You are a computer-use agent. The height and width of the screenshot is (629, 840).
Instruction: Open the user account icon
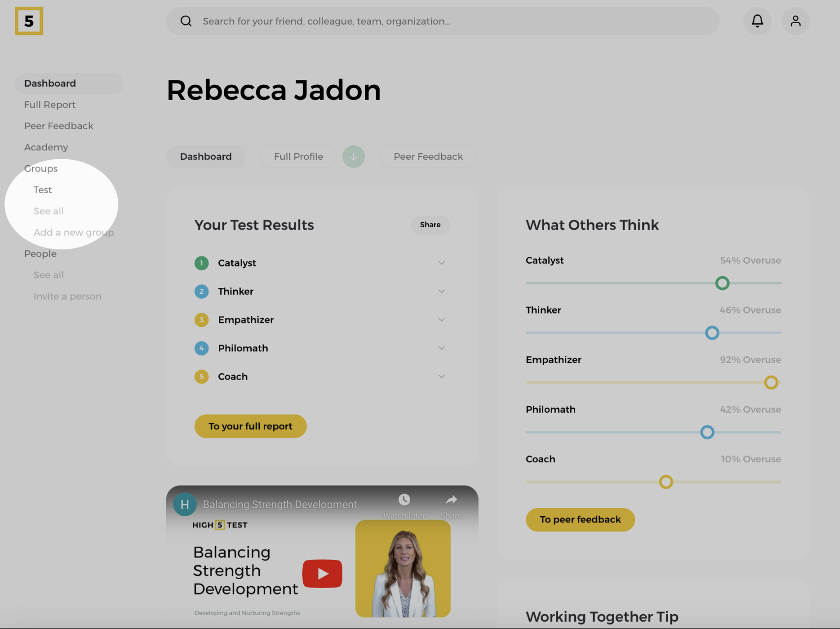[795, 21]
